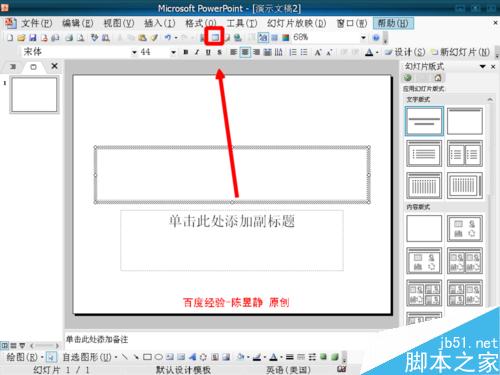The width and height of the screenshot is (500, 375).
Task: Run the spelling check
Action: coord(95,38)
